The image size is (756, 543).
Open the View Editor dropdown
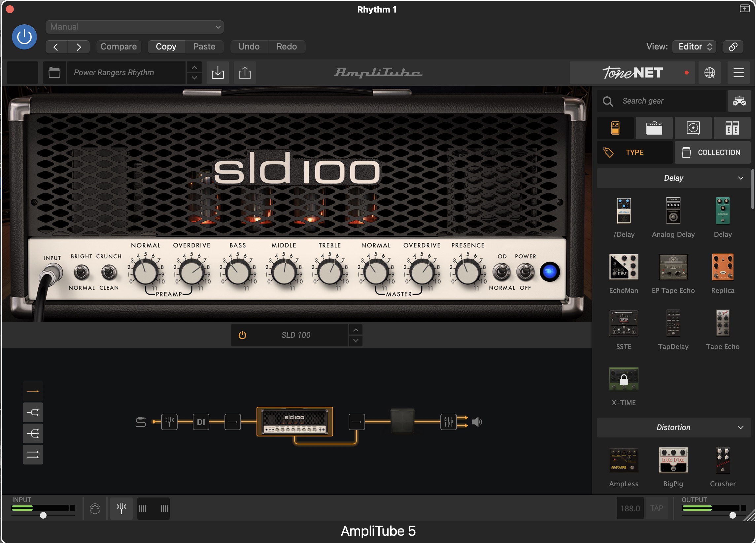pos(695,47)
